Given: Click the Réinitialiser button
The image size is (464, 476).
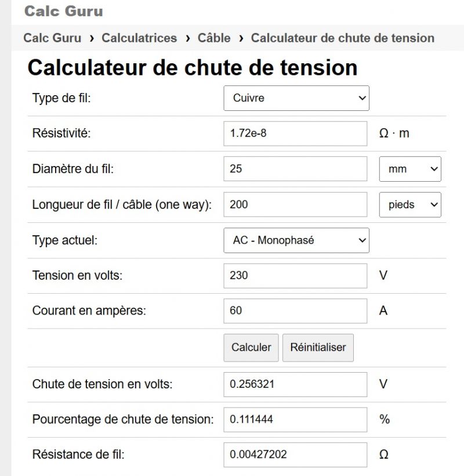Looking at the screenshot, I should [318, 347].
